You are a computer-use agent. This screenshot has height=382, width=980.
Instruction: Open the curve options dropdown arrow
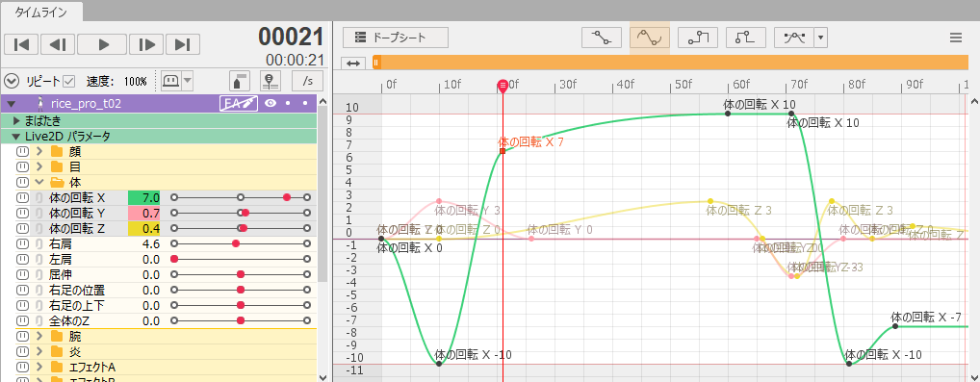tap(820, 38)
